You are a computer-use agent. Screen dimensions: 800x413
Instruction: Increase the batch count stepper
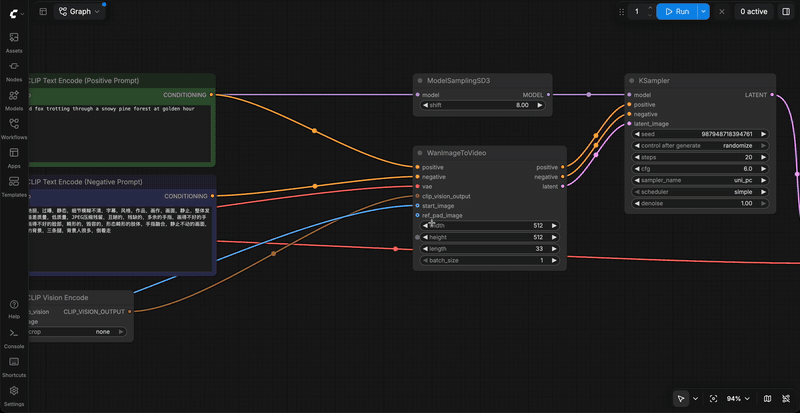[650, 8]
